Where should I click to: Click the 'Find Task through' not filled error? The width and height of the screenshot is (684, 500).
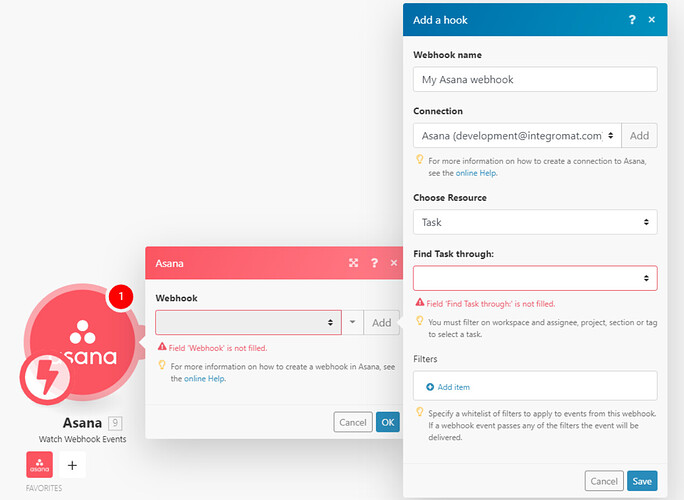(491, 304)
